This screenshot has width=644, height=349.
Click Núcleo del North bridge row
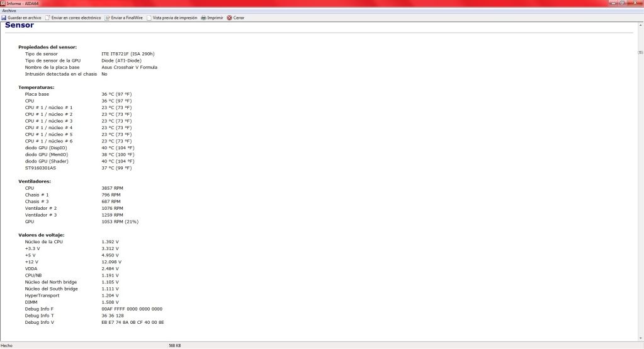(72, 282)
